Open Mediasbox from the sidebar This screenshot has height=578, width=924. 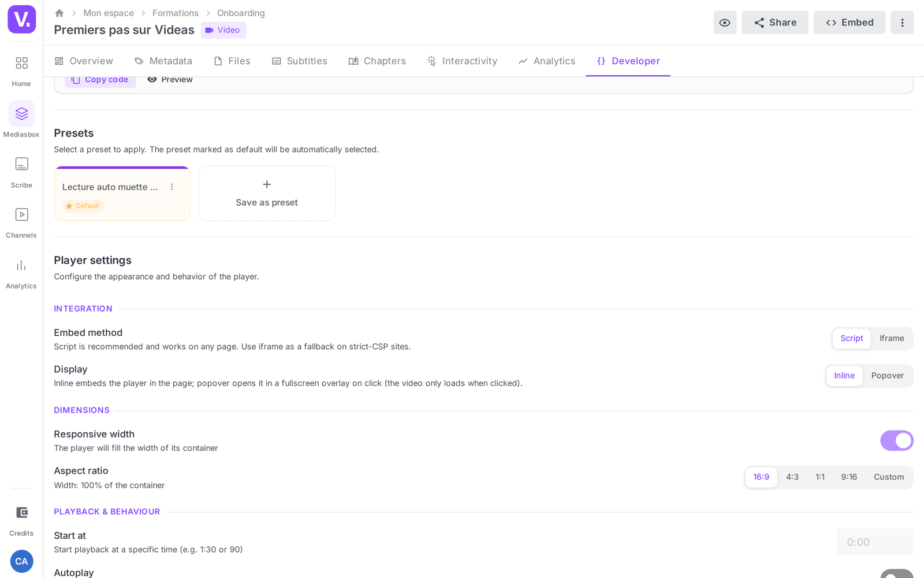pos(21,120)
